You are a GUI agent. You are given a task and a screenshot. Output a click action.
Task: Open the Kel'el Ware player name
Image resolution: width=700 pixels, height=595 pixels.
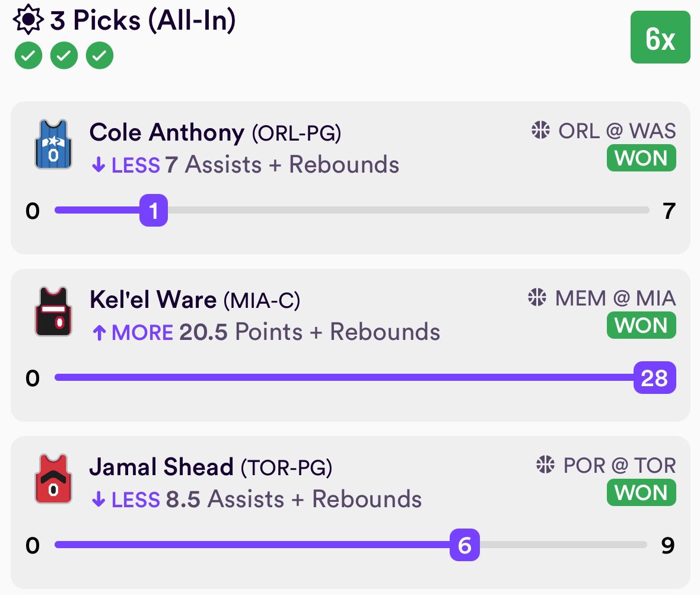(x=152, y=300)
